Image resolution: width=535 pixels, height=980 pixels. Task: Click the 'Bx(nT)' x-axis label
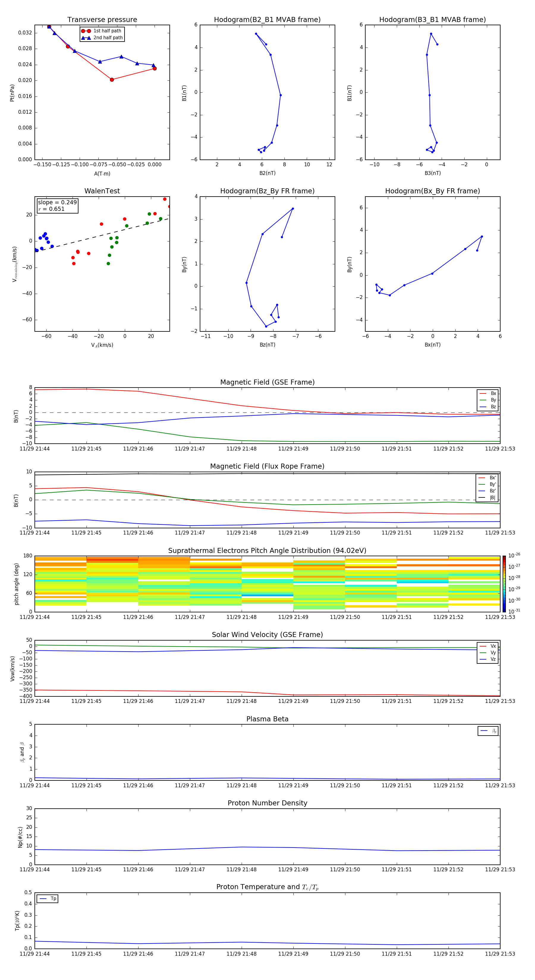[432, 345]
